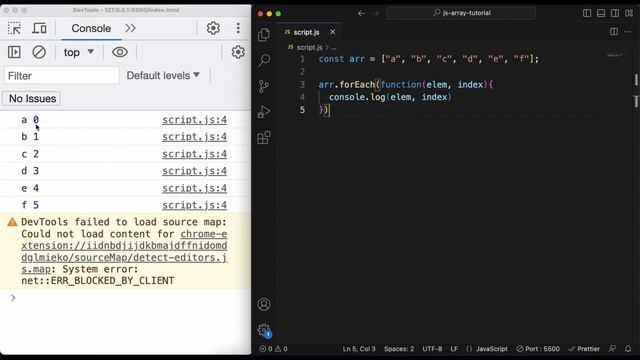Open script.js:4 link for 'd 3' log

194,171
